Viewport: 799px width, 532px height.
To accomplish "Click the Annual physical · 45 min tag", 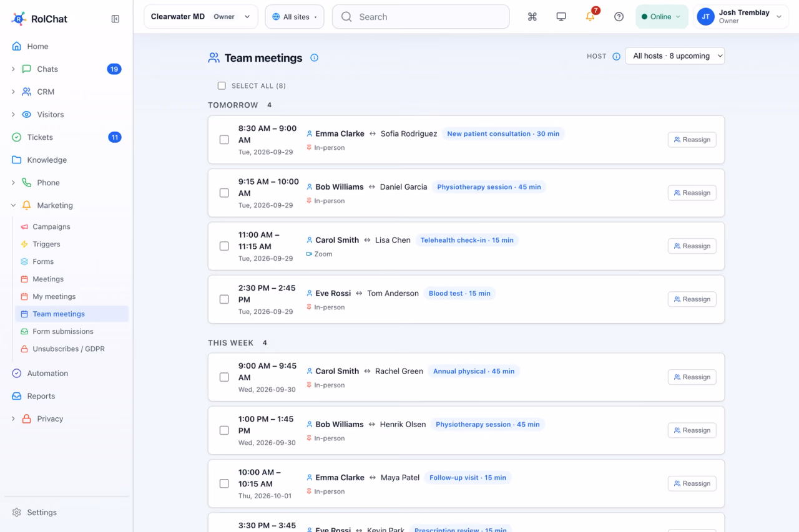I will point(474,371).
